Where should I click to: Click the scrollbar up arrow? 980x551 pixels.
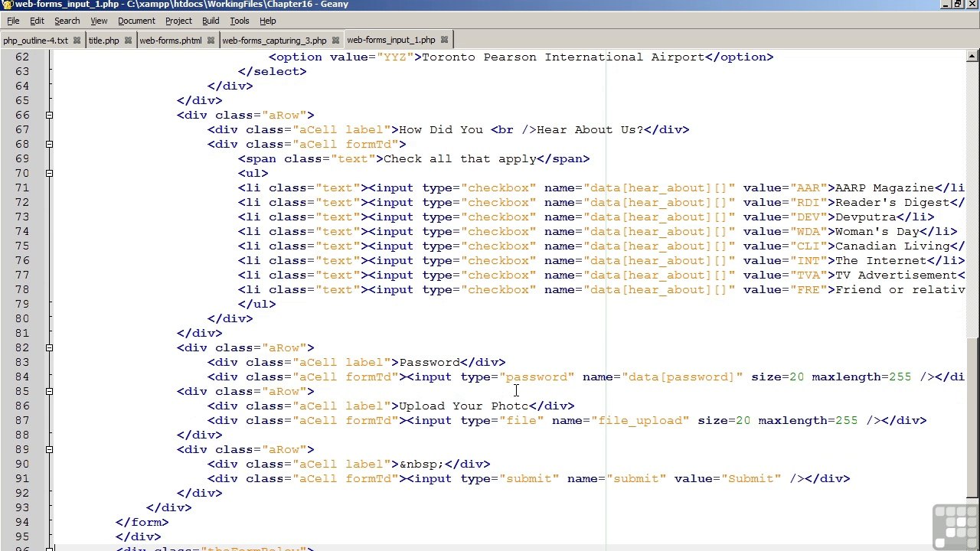click(972, 55)
